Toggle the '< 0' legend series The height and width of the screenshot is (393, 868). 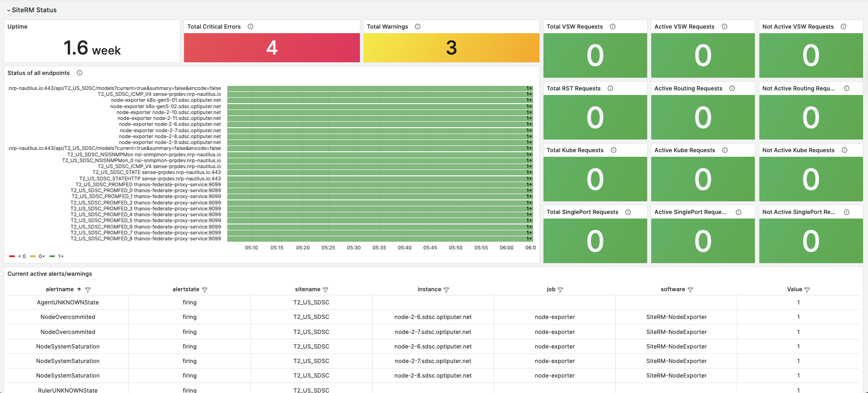pyautogui.click(x=18, y=256)
